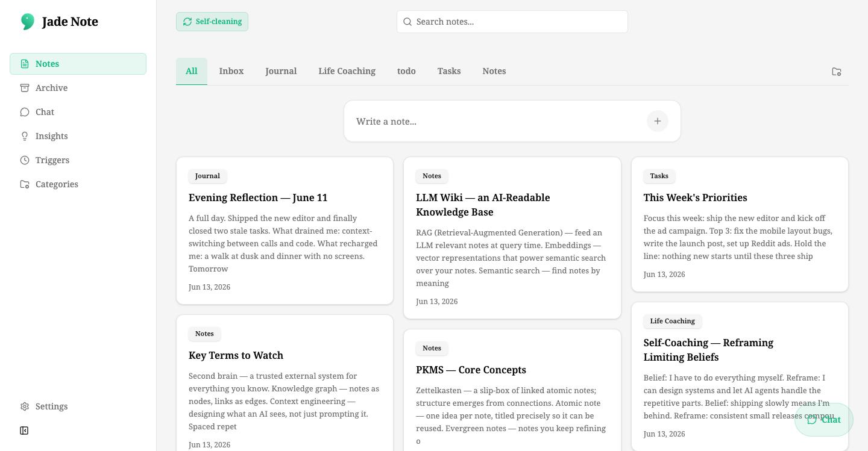The height and width of the screenshot is (451, 868).
Task: Click Notes tag on PKMS card
Action: pos(432,348)
